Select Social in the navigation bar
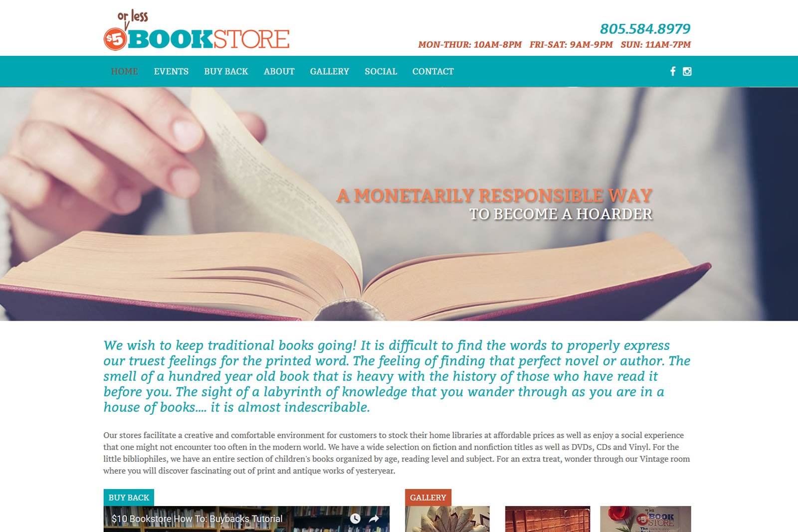Image resolution: width=798 pixels, height=532 pixels. click(381, 71)
